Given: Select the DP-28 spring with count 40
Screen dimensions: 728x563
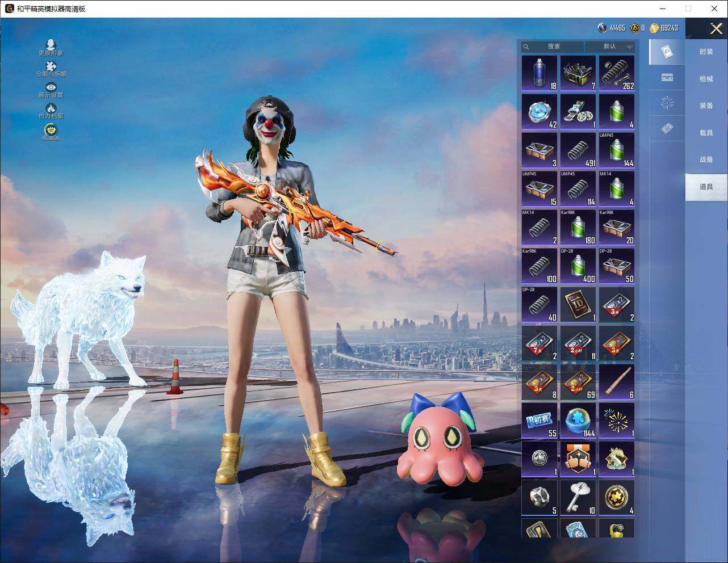Looking at the screenshot, I should click(x=539, y=305).
